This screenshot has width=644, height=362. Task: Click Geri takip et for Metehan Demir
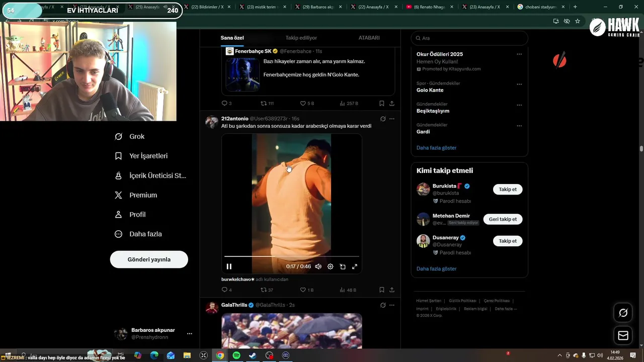[503, 219]
